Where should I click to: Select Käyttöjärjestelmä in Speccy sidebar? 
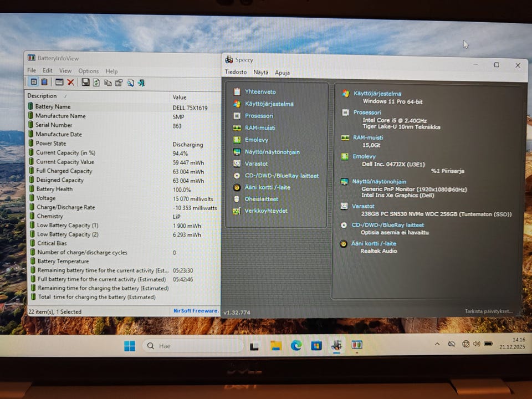pos(269,104)
